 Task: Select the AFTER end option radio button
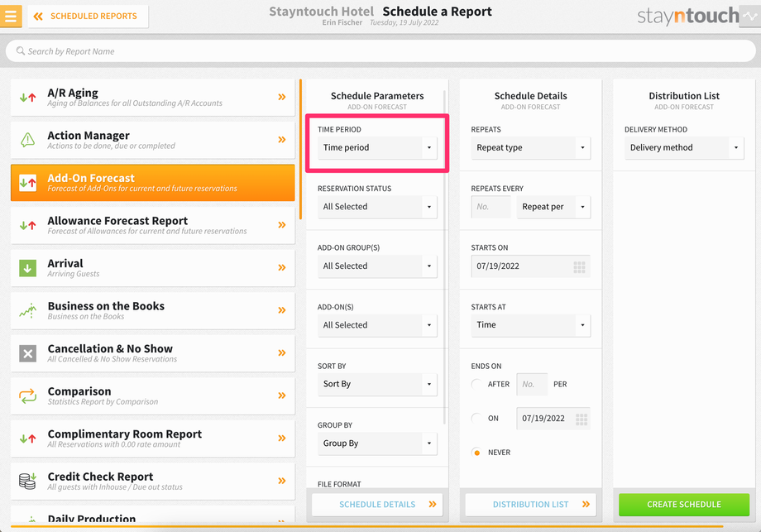[476, 385]
